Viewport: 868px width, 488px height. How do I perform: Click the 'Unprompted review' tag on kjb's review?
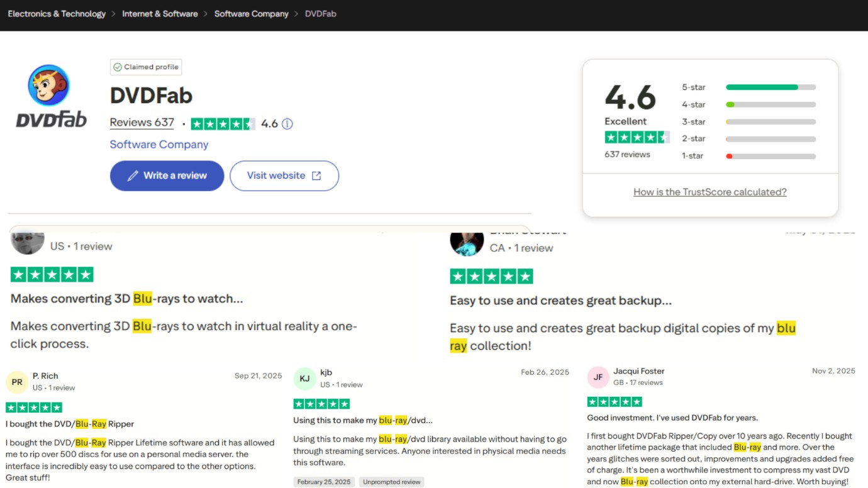(391, 481)
